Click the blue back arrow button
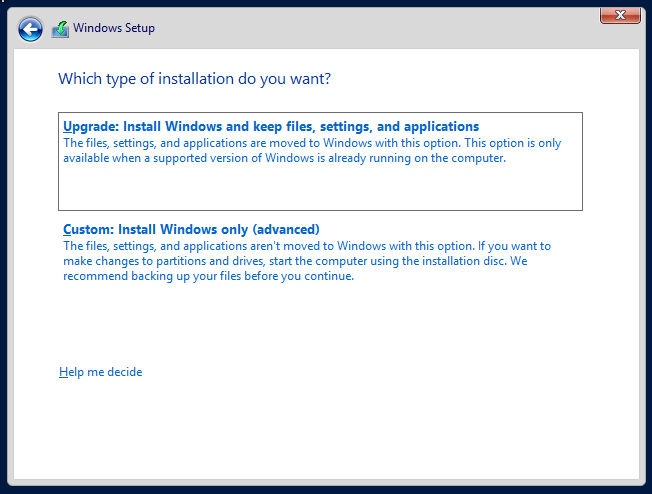 pos(30,28)
